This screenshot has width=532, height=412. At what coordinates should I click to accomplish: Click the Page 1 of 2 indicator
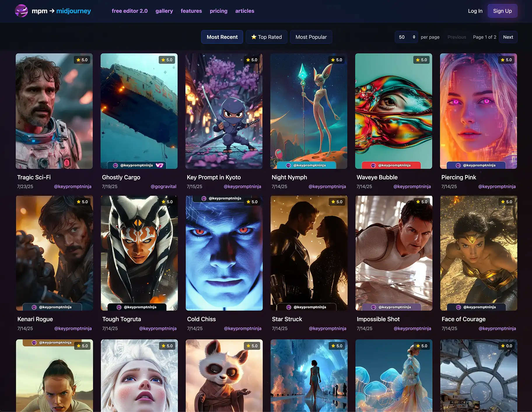(484, 37)
